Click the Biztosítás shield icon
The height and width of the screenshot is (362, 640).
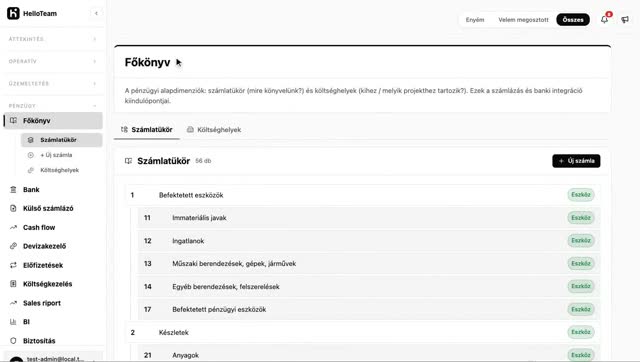13,340
